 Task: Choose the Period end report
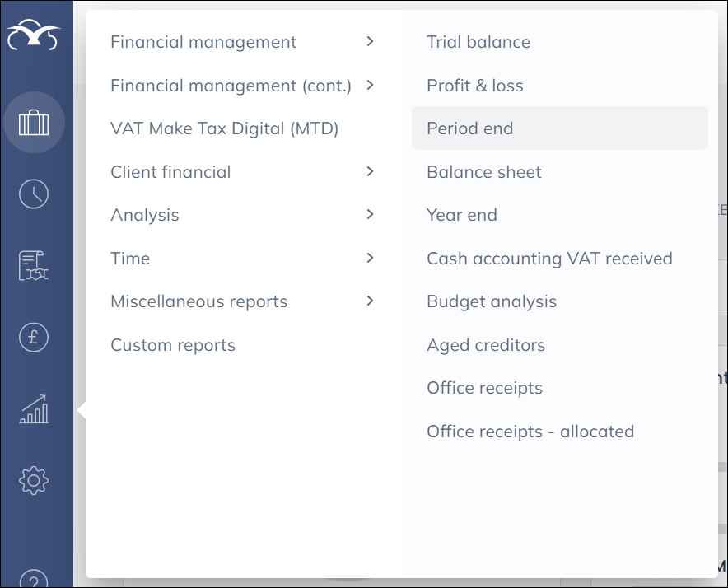(470, 128)
